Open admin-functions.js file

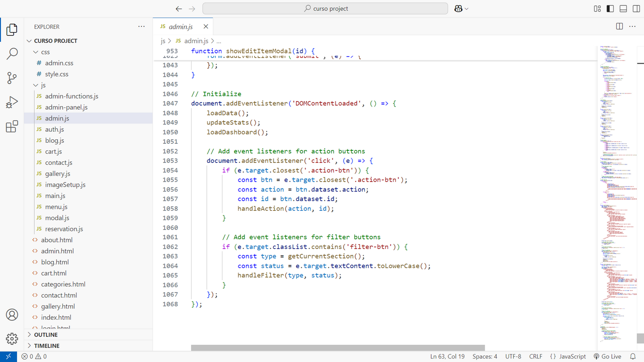tap(89, 96)
